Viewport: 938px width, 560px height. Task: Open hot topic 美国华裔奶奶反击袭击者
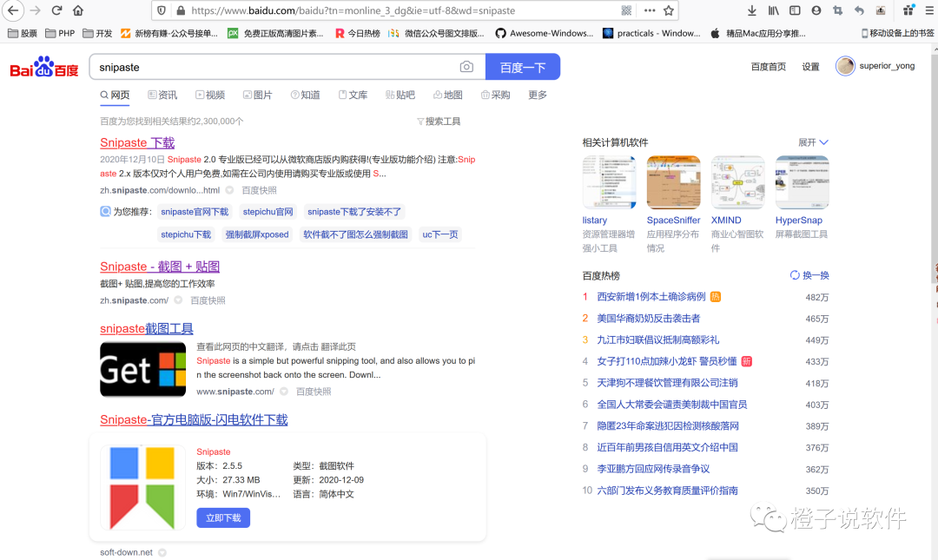point(649,319)
